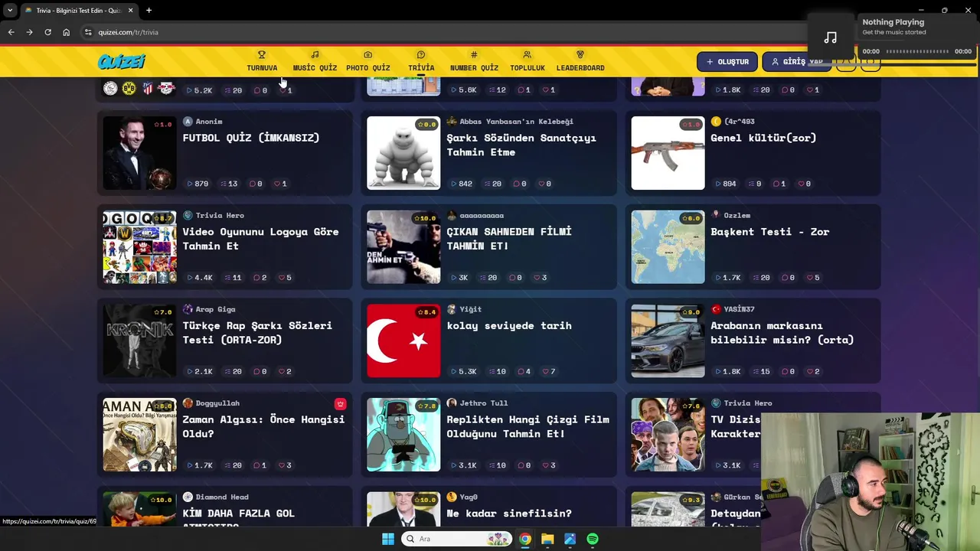Screen dimensions: 980x551
Task: Click the grey car thumbnail
Action: (668, 341)
